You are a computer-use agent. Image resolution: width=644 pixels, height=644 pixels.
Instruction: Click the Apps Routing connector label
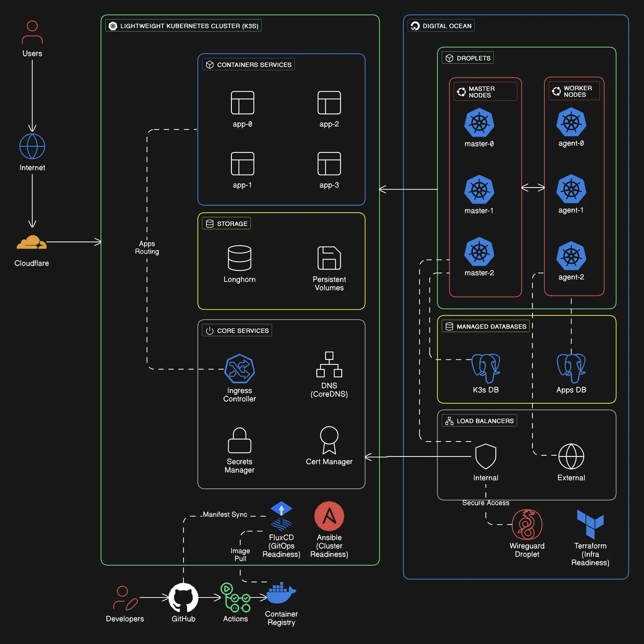pyautogui.click(x=147, y=248)
